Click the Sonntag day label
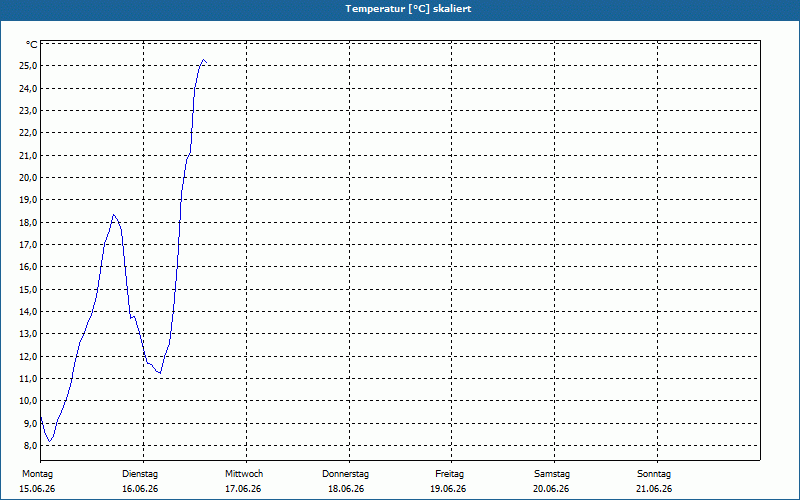Image resolution: width=800 pixels, height=500 pixels. [x=654, y=474]
